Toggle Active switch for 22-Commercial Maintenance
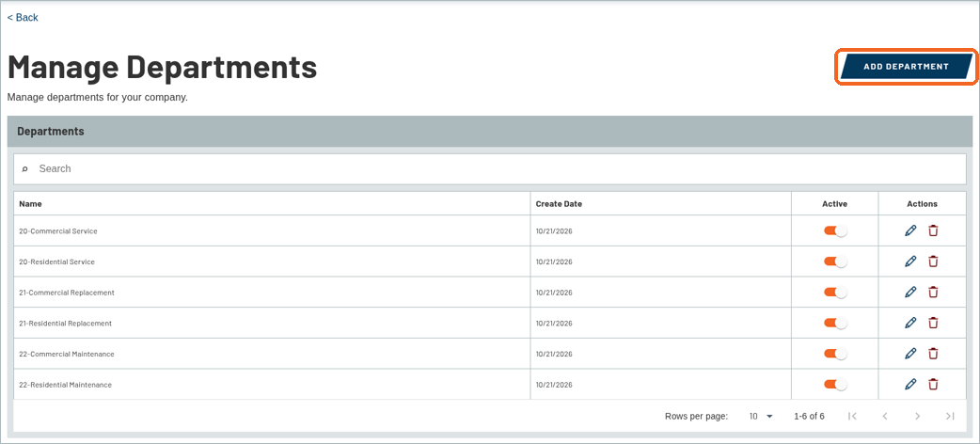The height and width of the screenshot is (444, 980). pos(835,354)
